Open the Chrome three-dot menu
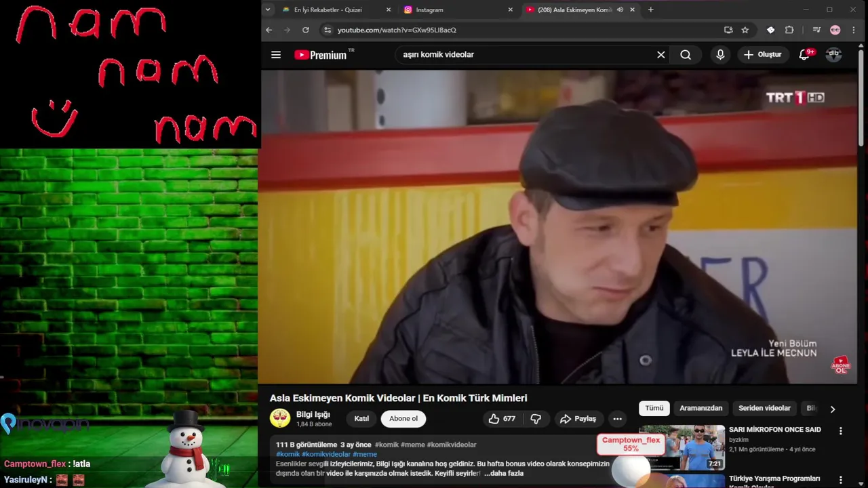This screenshot has height=488, width=868. click(854, 30)
